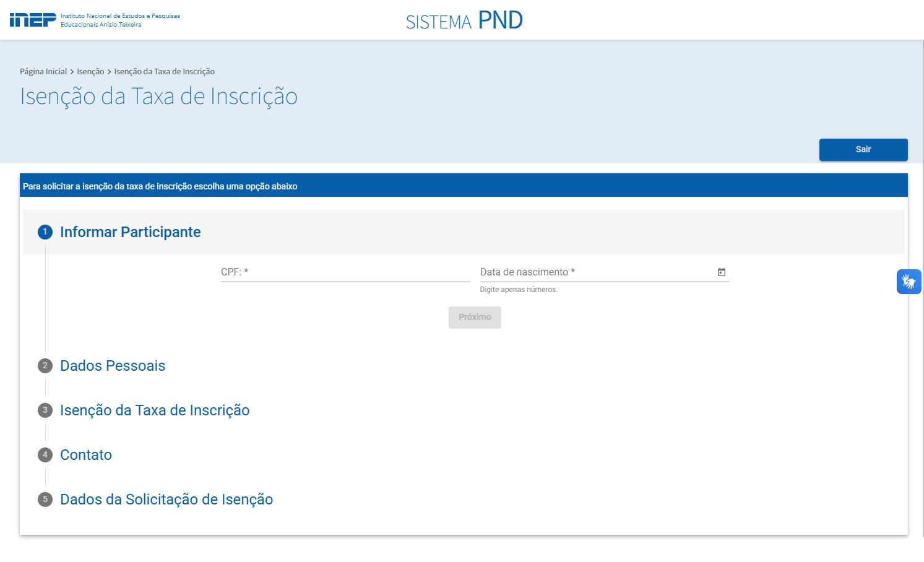Expand the Dados Pessoais step
Viewport: 924px width, 562px height.
click(x=113, y=366)
